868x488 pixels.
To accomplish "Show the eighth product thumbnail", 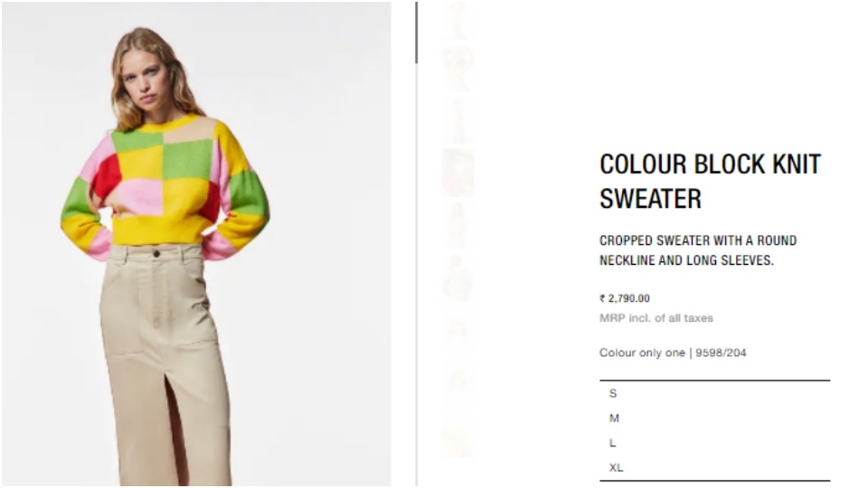I will [x=458, y=383].
